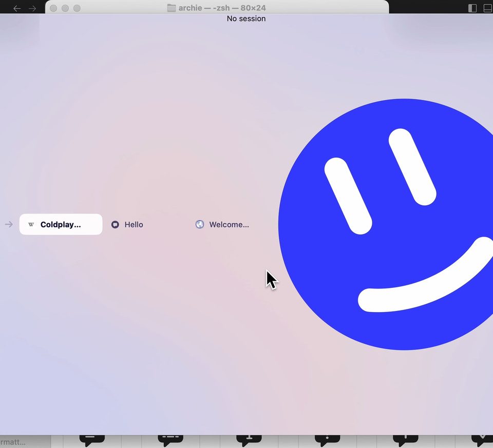Click the "No session" label
Image resolution: width=493 pixels, height=448 pixels.
point(246,18)
